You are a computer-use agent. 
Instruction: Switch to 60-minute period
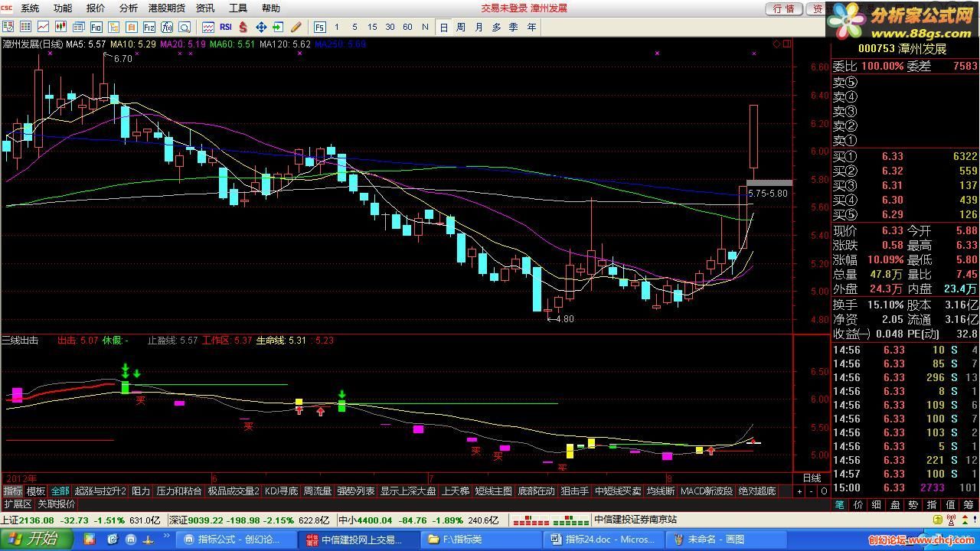(x=407, y=27)
